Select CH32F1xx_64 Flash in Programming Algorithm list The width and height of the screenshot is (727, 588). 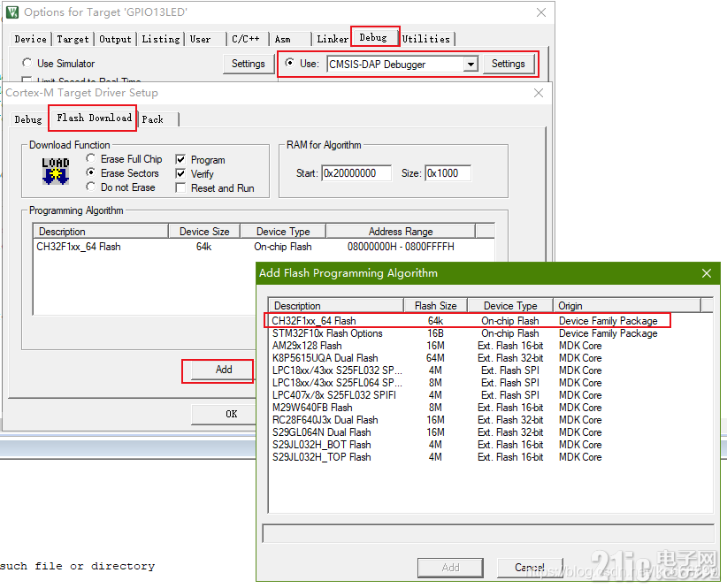point(264,247)
